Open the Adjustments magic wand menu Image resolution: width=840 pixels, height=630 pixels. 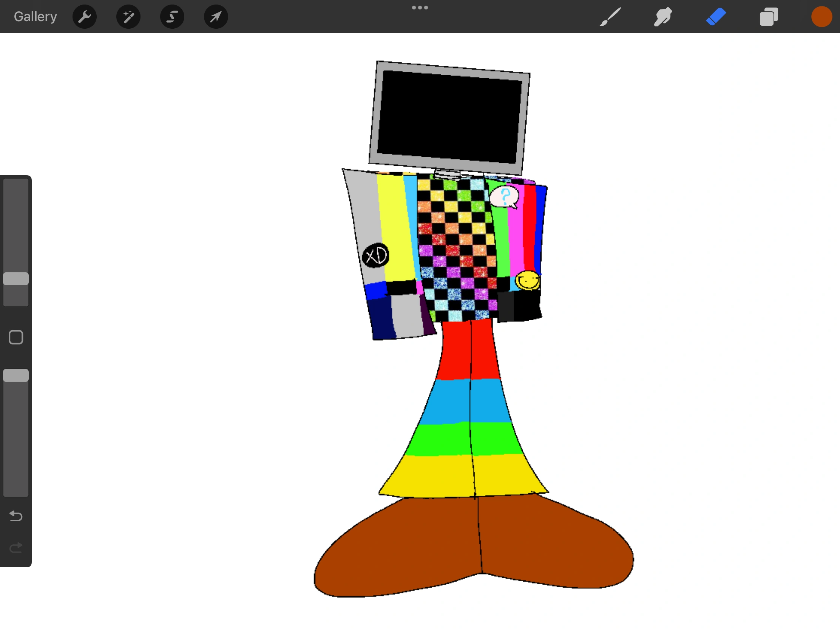(128, 17)
